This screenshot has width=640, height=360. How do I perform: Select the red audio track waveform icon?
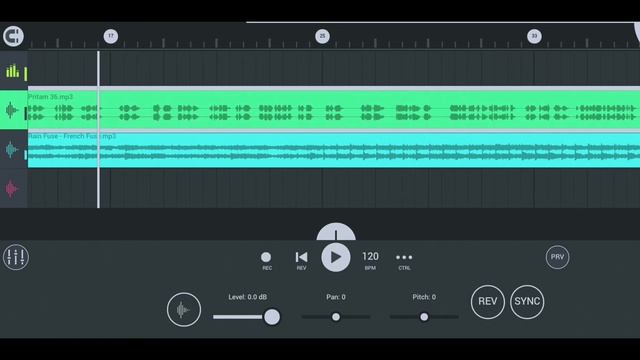point(12,189)
